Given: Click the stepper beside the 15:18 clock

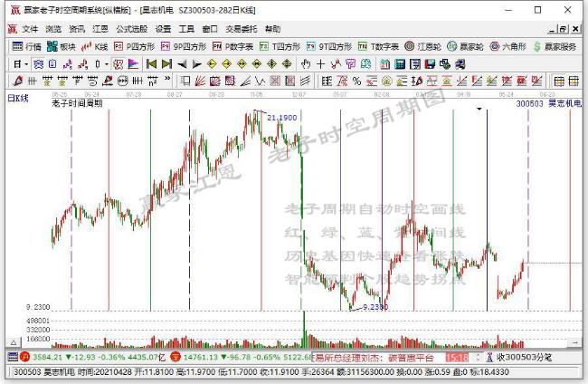Looking at the screenshot, I should point(478,357).
